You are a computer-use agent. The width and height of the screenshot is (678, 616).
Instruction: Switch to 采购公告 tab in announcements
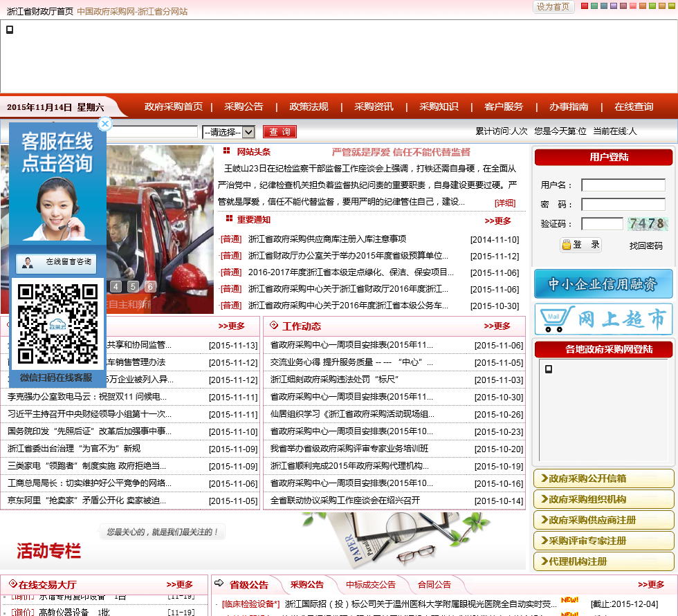point(307,585)
